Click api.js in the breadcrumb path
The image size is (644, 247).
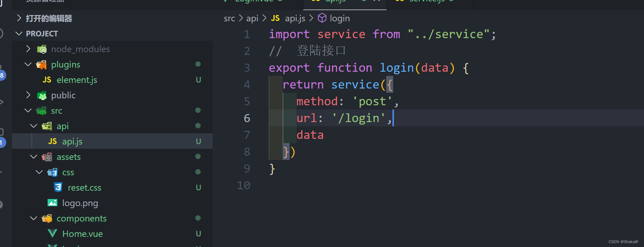tap(295, 19)
